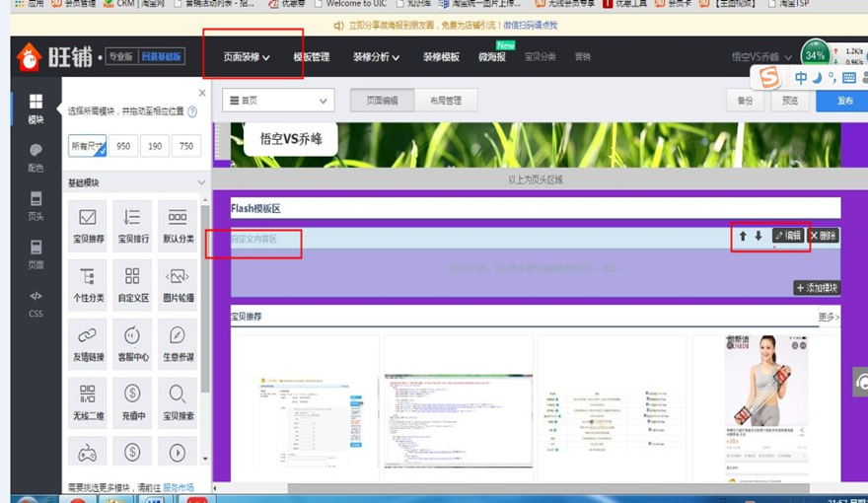
Task: Click the 旺铺 logo icon
Action: point(29,57)
